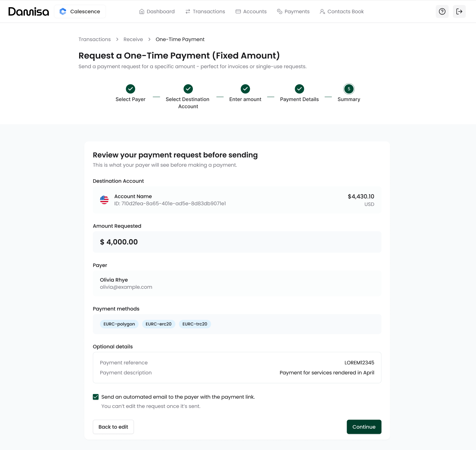Uncheck the automated email checkbox

[96, 397]
